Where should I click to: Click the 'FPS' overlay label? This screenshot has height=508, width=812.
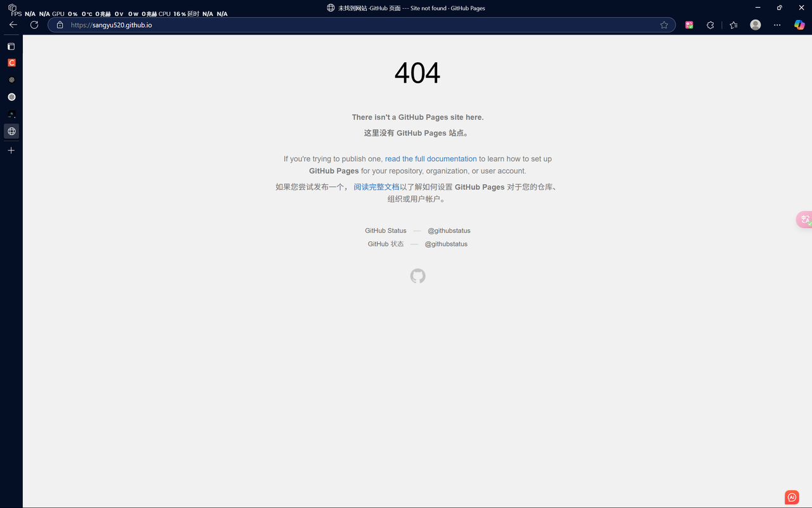pyautogui.click(x=16, y=13)
